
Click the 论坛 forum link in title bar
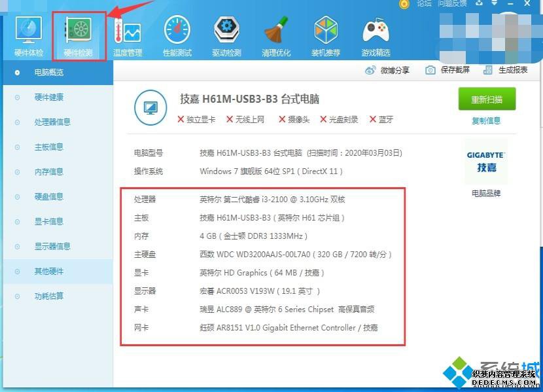424,3
